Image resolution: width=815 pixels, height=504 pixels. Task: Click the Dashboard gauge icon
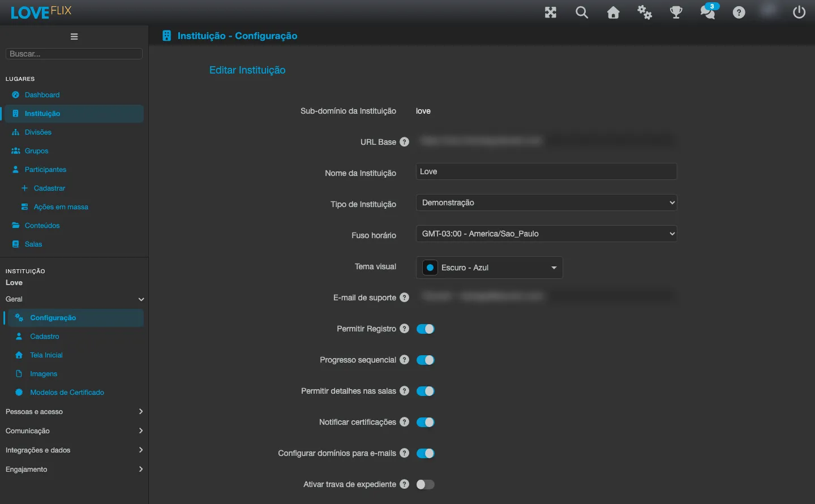(x=16, y=95)
